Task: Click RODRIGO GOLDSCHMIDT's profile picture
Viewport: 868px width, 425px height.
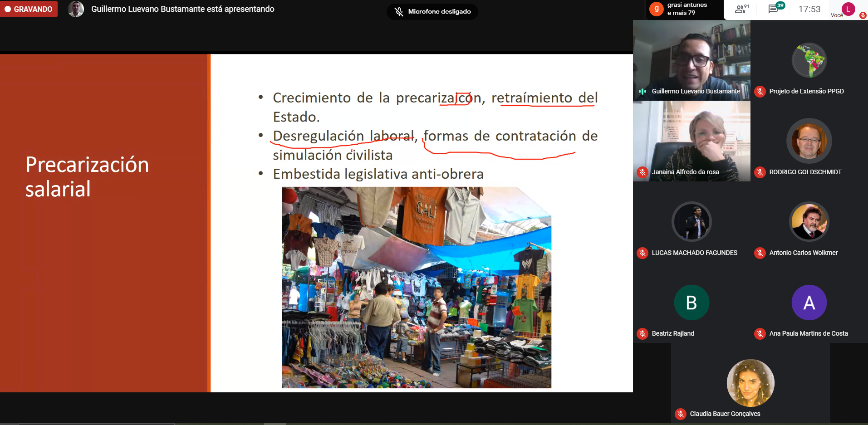Action: coord(809,141)
